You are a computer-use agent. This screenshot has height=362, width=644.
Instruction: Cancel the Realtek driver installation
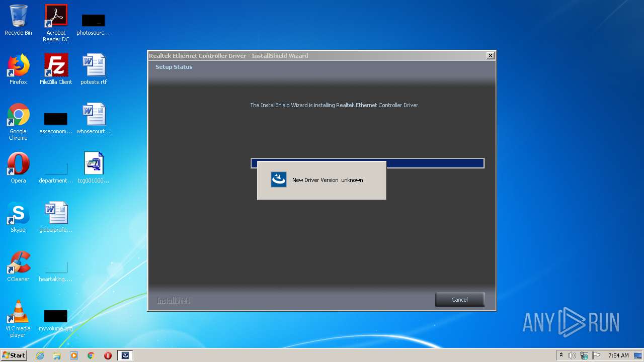click(x=459, y=300)
